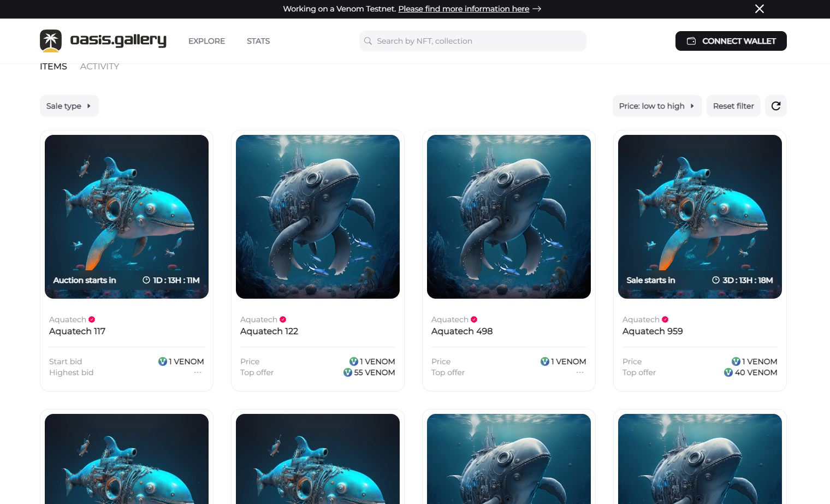Go to the STATS page
830x504 pixels.
pos(258,41)
